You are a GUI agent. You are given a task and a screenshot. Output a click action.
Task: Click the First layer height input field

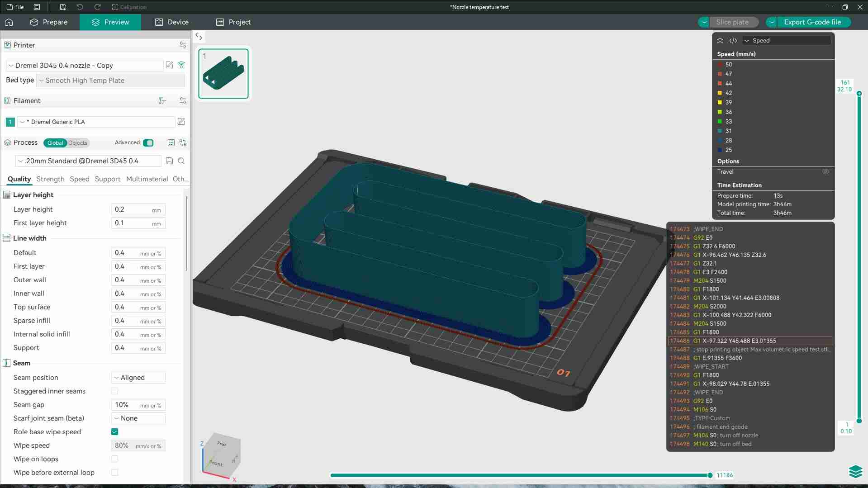[138, 223]
